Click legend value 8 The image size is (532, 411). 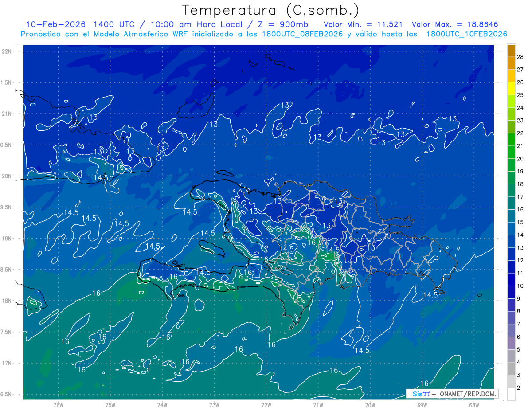[519, 311]
